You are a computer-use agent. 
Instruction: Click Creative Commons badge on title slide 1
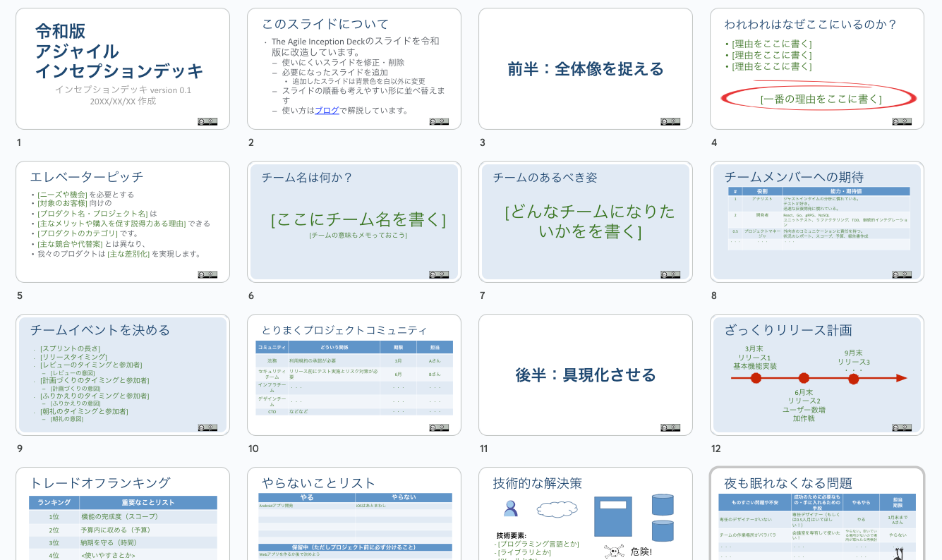pos(207,121)
